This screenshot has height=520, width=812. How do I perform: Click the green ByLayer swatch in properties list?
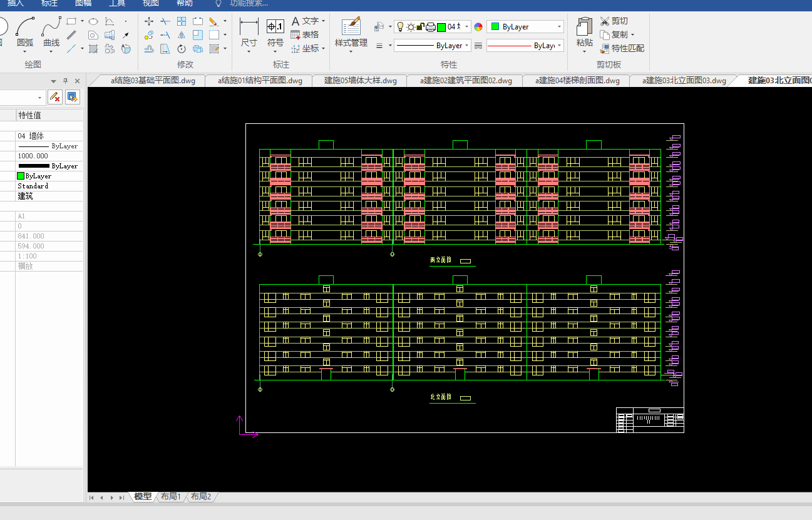tap(21, 176)
